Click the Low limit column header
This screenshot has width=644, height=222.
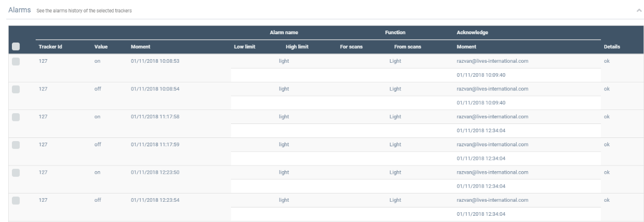[244, 47]
